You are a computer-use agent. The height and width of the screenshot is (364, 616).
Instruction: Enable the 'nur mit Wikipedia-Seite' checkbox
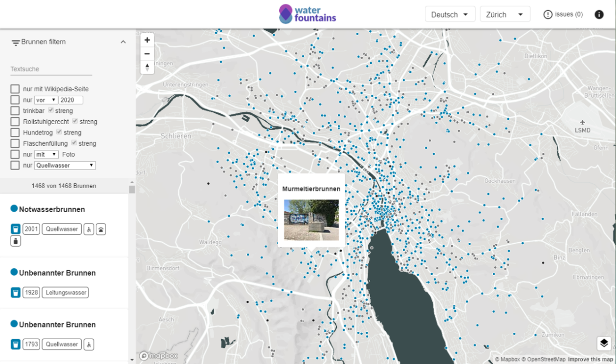[x=15, y=89]
